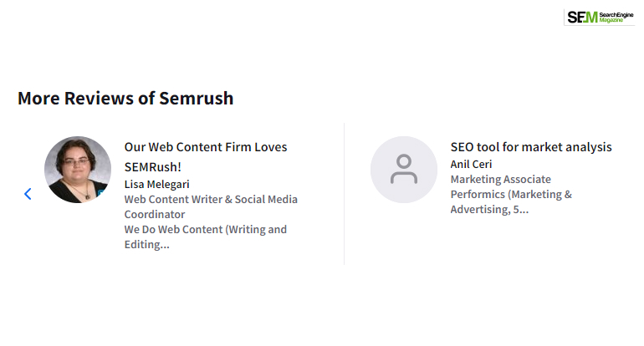Click "Performics (Marketing &" company text
644x346 pixels.
coord(511,194)
